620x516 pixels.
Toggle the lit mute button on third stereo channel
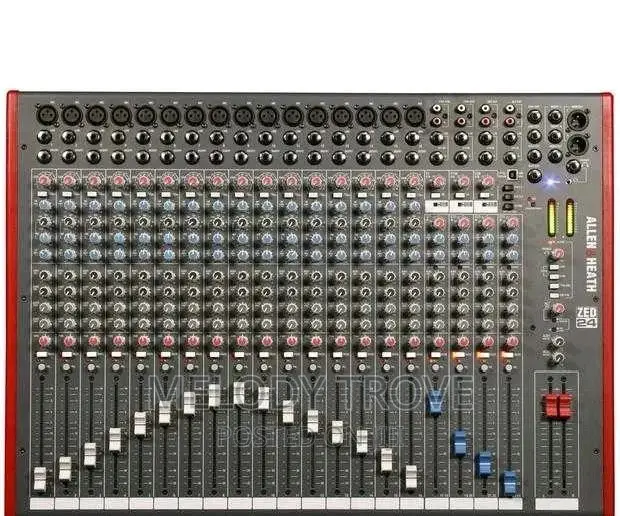click(483, 355)
